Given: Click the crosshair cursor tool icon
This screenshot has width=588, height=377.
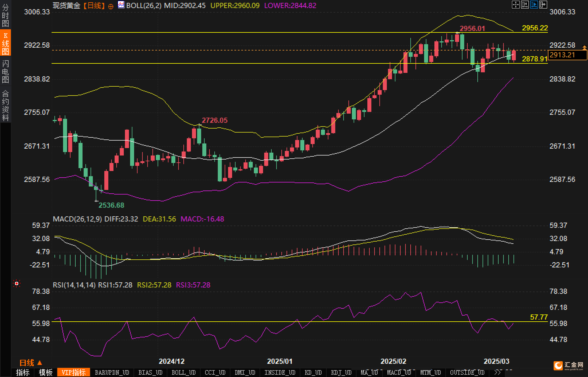Looking at the screenshot, I should point(516,5).
